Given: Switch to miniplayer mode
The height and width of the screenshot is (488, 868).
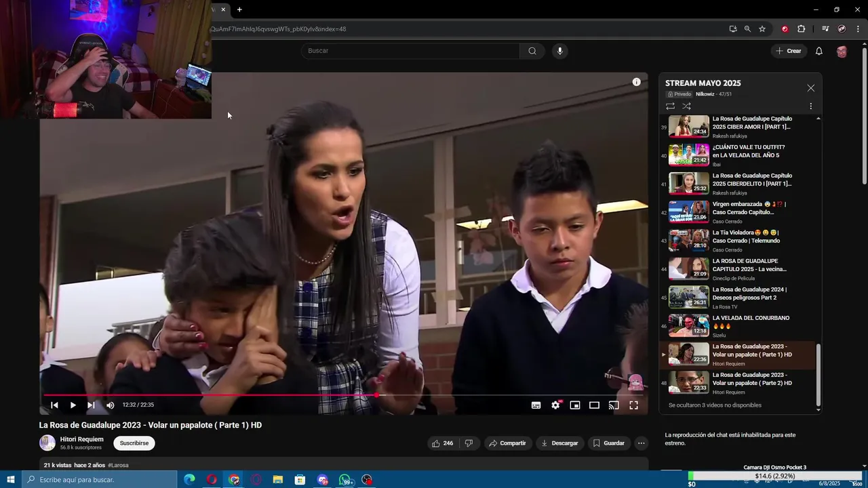Looking at the screenshot, I should 575,405.
